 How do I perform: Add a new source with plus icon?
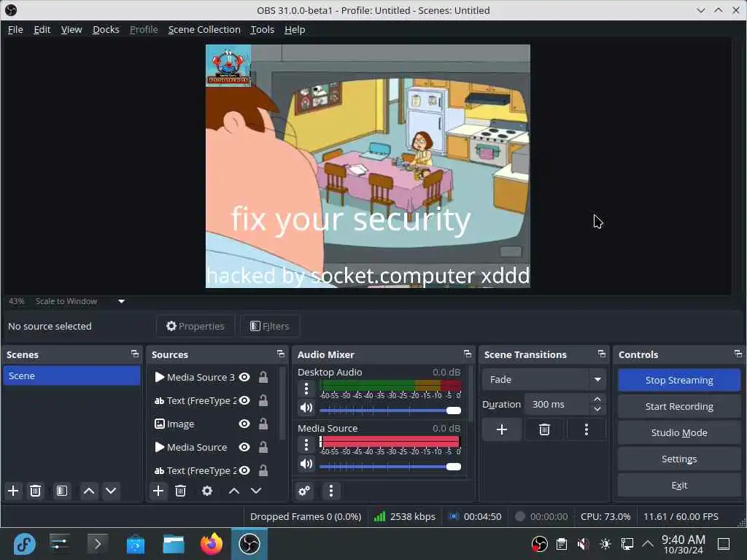(158, 491)
